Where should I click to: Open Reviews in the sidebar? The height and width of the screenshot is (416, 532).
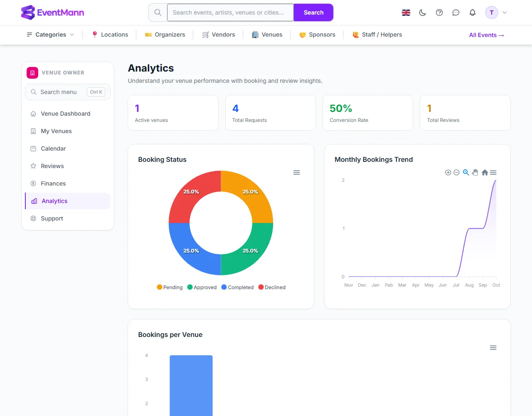point(68,166)
